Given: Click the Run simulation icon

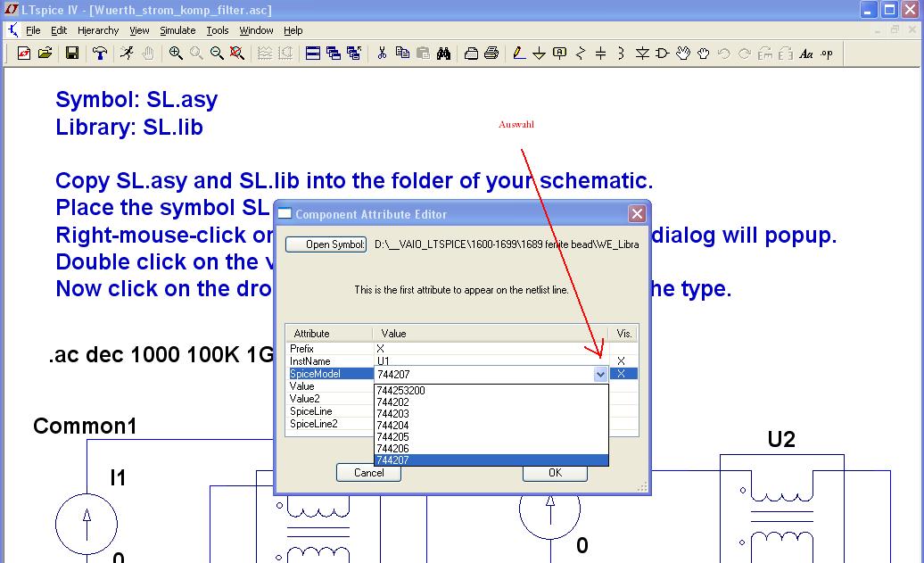Looking at the screenshot, I should point(127,54).
